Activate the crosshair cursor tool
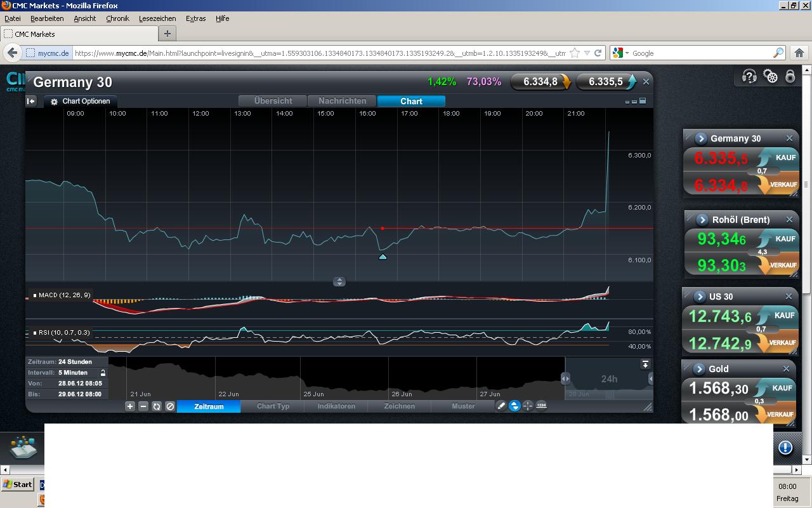The image size is (812, 508). pos(528,406)
